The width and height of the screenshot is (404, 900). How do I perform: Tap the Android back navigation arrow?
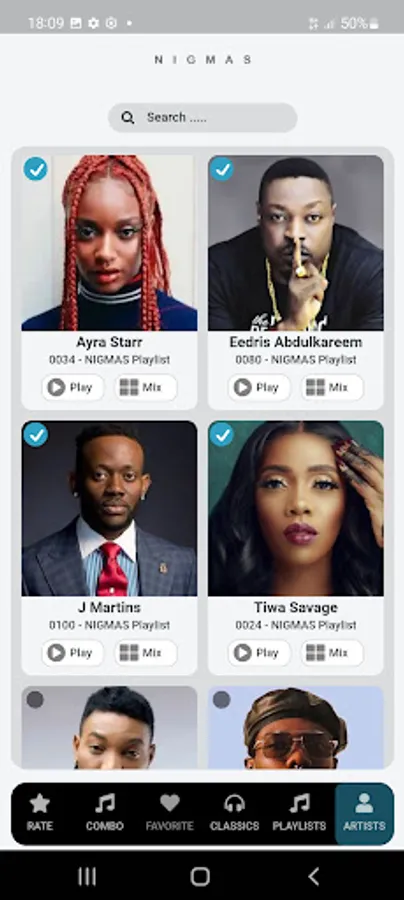tap(313, 876)
